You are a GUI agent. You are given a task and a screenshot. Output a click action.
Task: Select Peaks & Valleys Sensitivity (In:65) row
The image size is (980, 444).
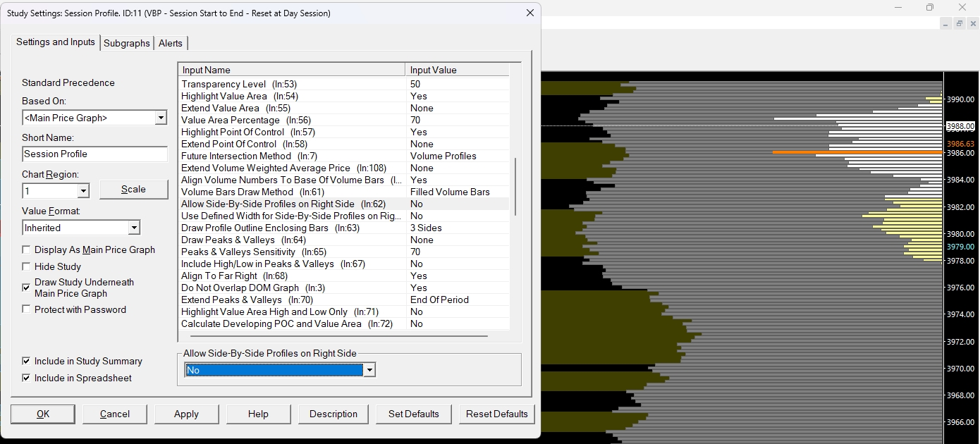click(x=344, y=252)
